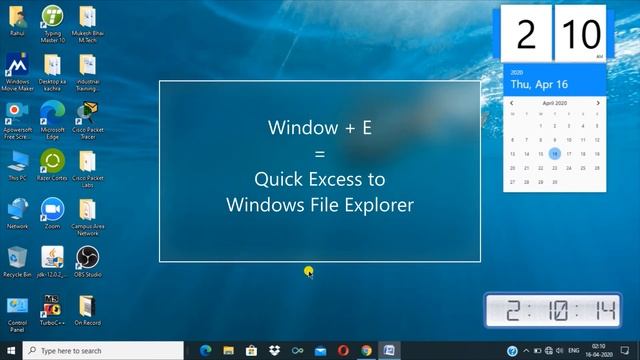640x360 pixels.
Task: Open Google Chrome from the taskbar
Action: (x=366, y=351)
